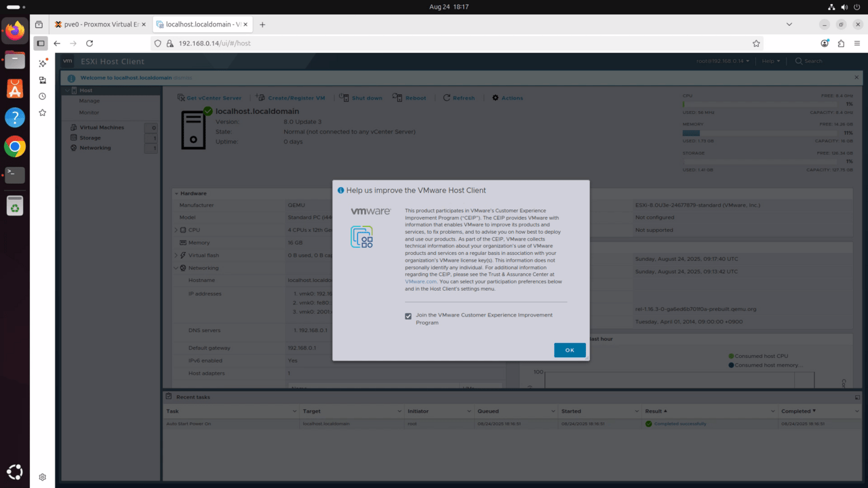Open the Help dropdown menu

[771, 61]
